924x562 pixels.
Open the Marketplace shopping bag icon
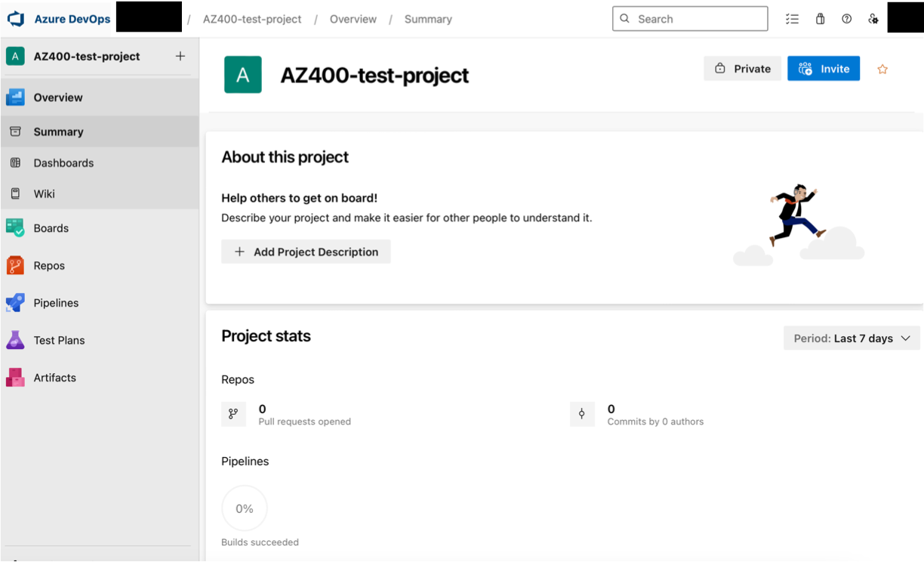(x=820, y=19)
